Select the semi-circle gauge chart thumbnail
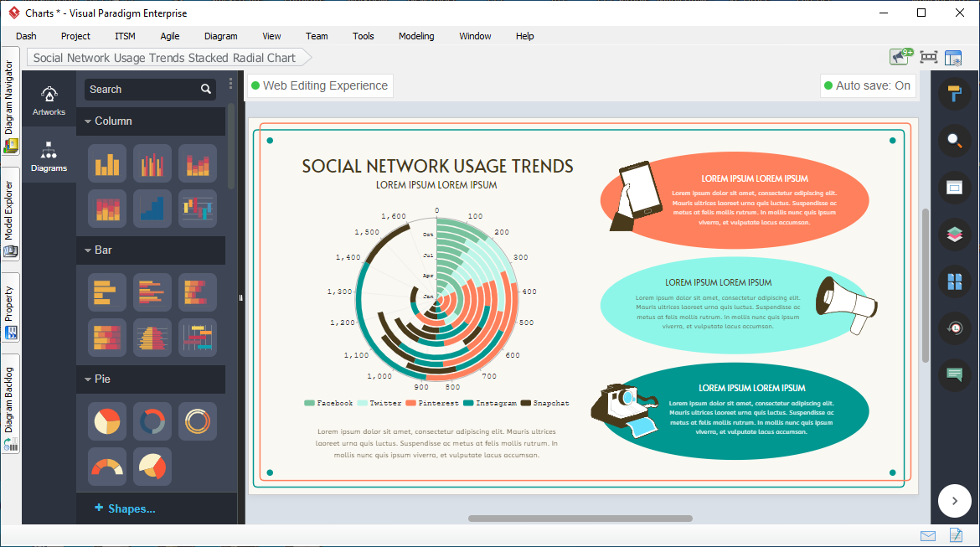The height and width of the screenshot is (547, 980). coord(107,467)
